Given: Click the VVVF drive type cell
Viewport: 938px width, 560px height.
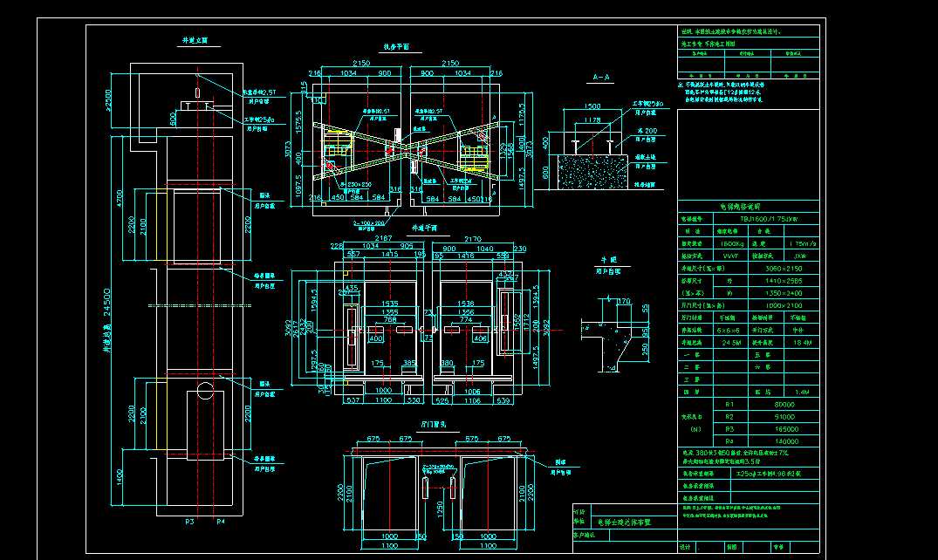Looking at the screenshot, I should (730, 256).
